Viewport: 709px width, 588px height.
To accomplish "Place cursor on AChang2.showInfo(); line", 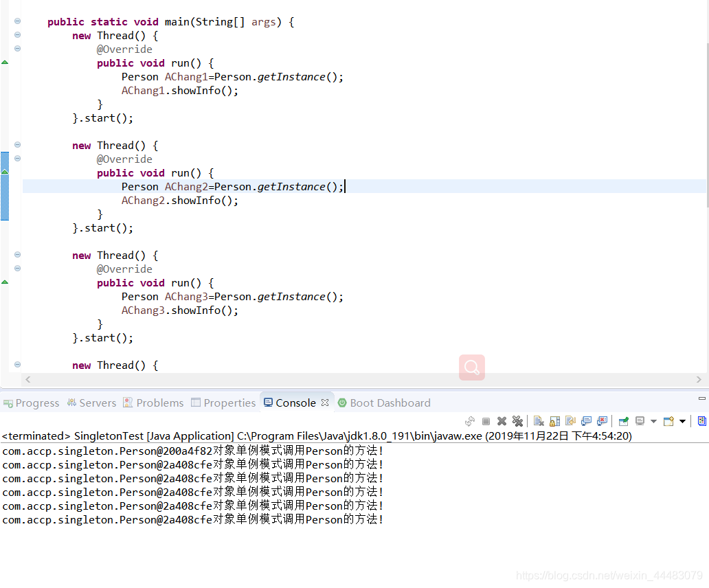I will [x=179, y=200].
